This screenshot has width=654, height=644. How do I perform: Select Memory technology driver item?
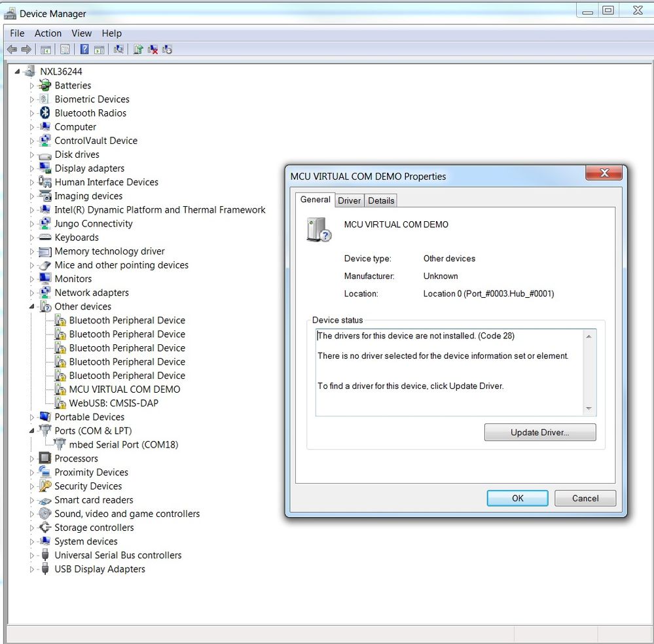(109, 251)
